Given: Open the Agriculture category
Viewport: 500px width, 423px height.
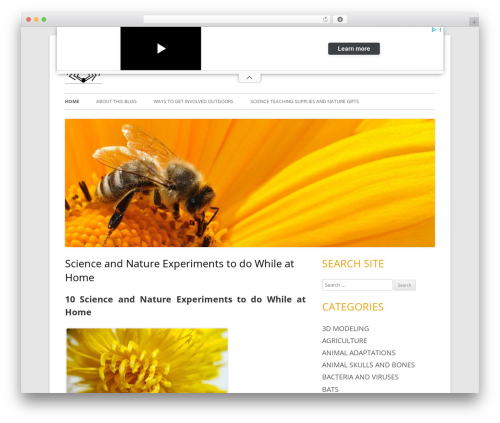Looking at the screenshot, I should point(344,341).
